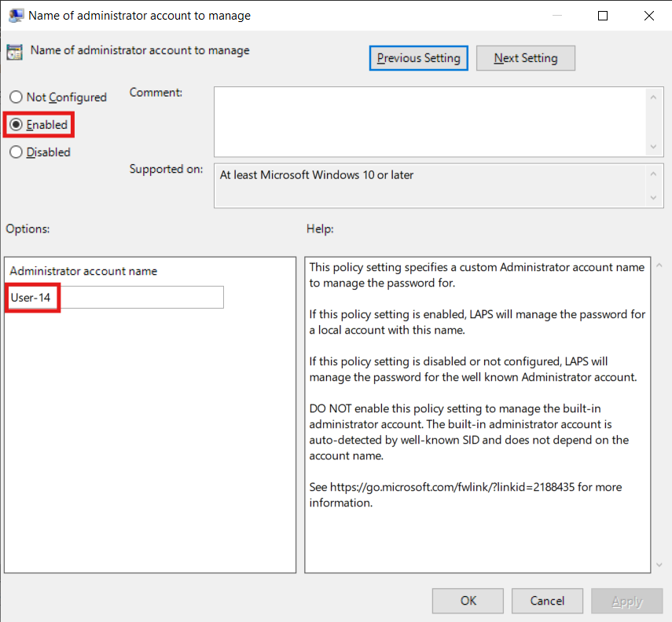Screen dimensions: 672x622
Task: Click the Supported on scroll down arrow
Action: 654,198
